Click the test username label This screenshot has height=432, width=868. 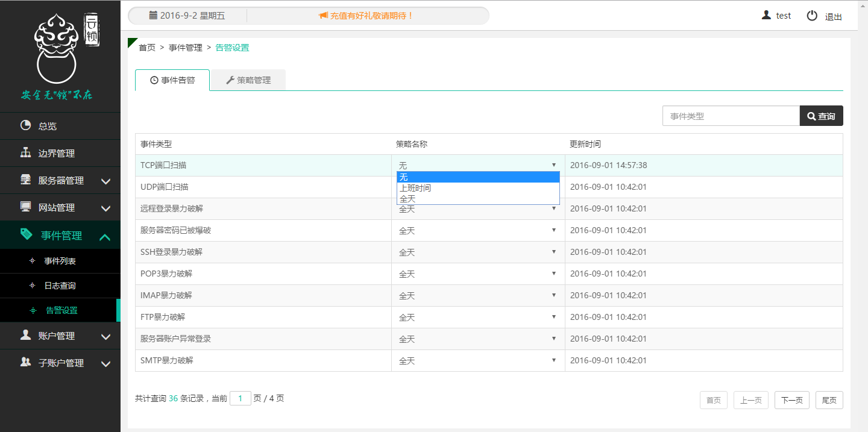pos(784,16)
